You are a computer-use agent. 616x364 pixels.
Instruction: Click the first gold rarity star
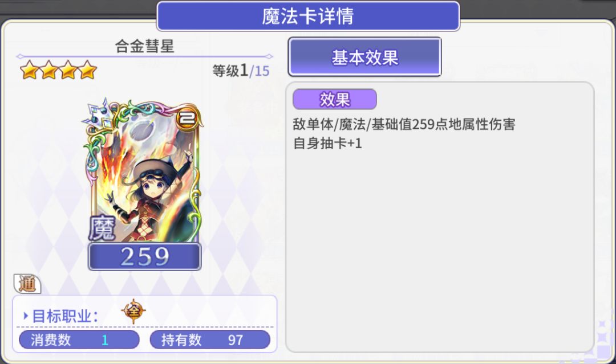pyautogui.click(x=30, y=70)
